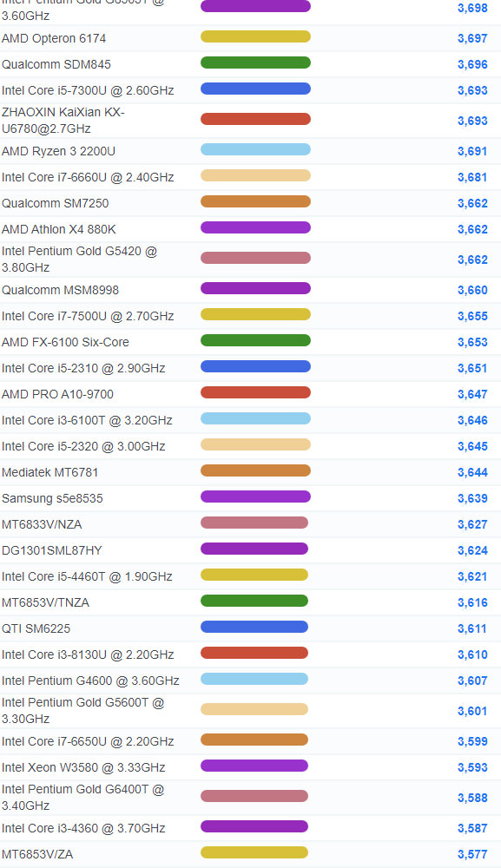Click the red bar for AMD PRO A10-9700
This screenshot has width=501, height=868.
(255, 392)
